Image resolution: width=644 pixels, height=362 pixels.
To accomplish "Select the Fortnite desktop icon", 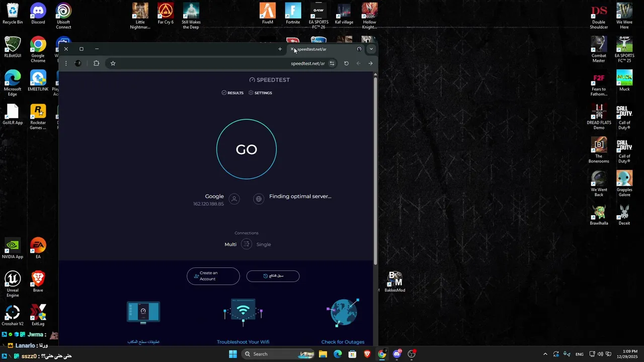I will pos(293,14).
